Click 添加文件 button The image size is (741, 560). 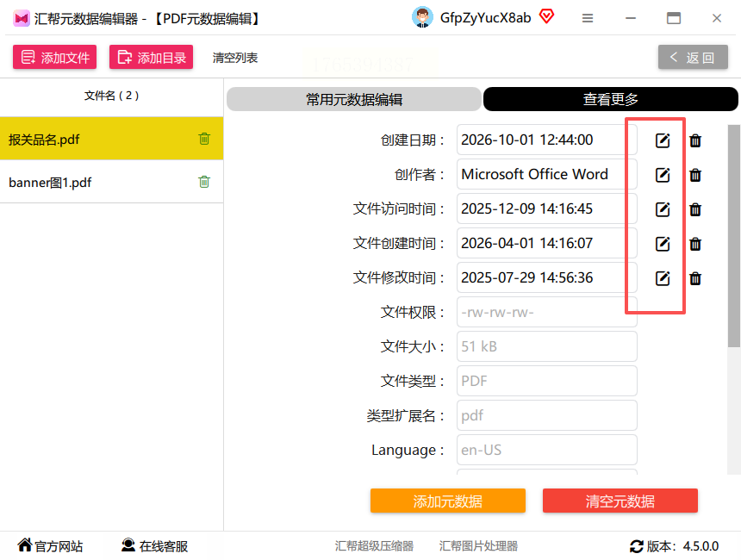pyautogui.click(x=55, y=57)
